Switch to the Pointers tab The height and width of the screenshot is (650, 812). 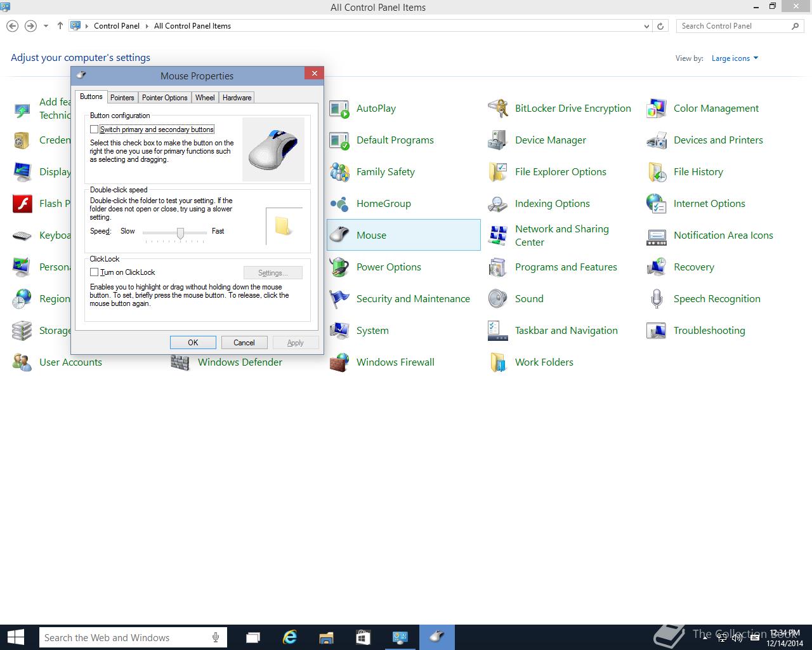[122, 98]
